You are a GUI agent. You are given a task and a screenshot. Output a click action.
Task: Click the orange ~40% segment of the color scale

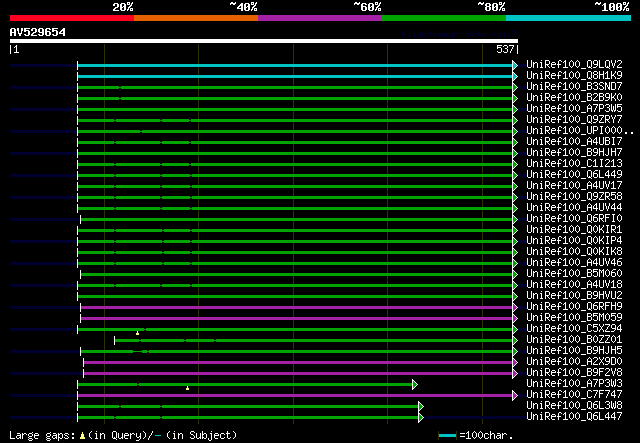pyautogui.click(x=196, y=18)
